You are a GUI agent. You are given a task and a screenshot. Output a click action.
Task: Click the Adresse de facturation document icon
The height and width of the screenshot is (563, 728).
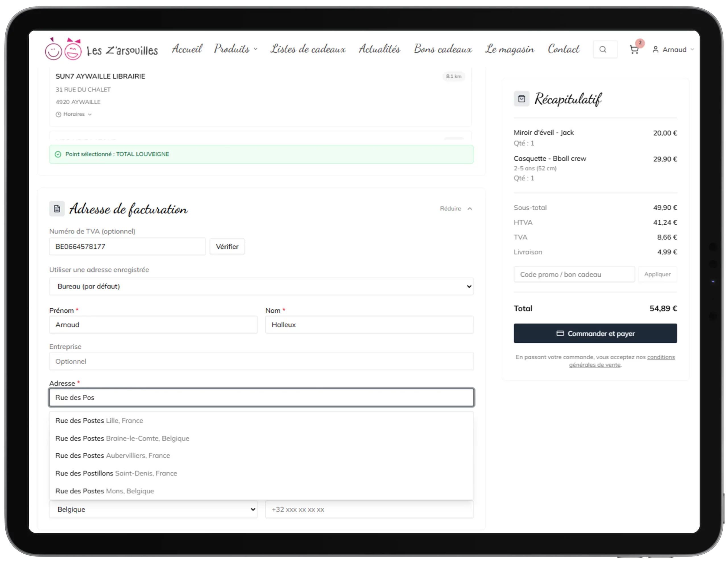point(57,209)
